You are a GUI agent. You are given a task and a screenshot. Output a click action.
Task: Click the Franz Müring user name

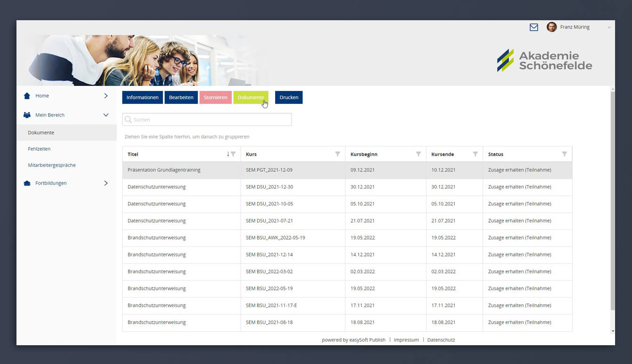point(575,27)
